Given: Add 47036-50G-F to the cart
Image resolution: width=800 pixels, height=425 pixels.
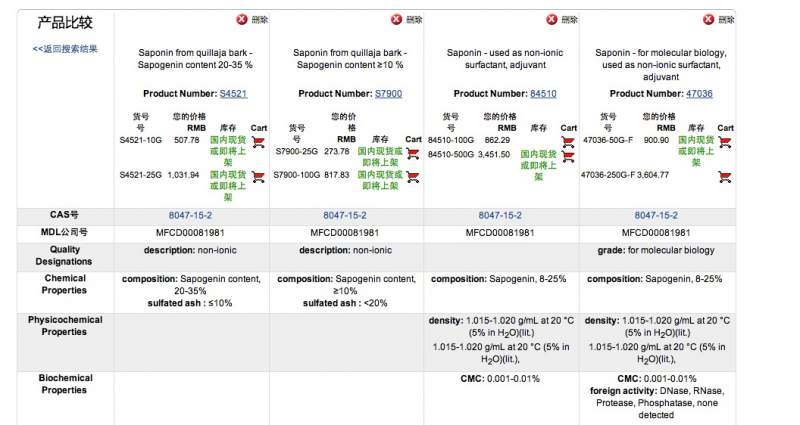Looking at the screenshot, I should 725,143.
